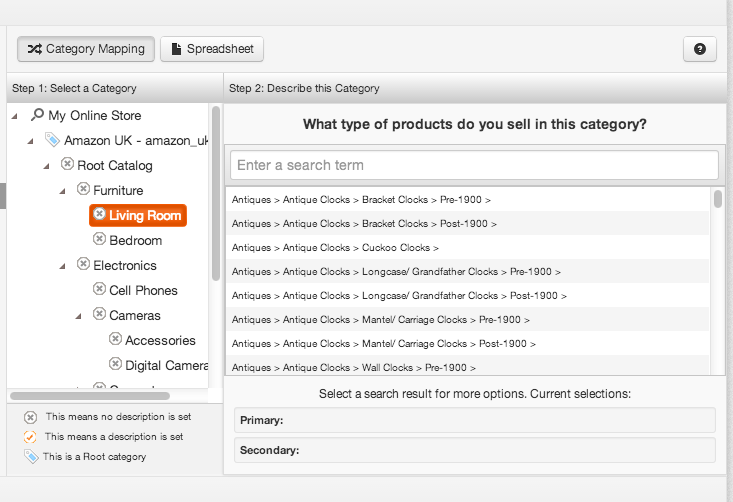Select Amazon UK - amazon_uk store

coord(136,140)
